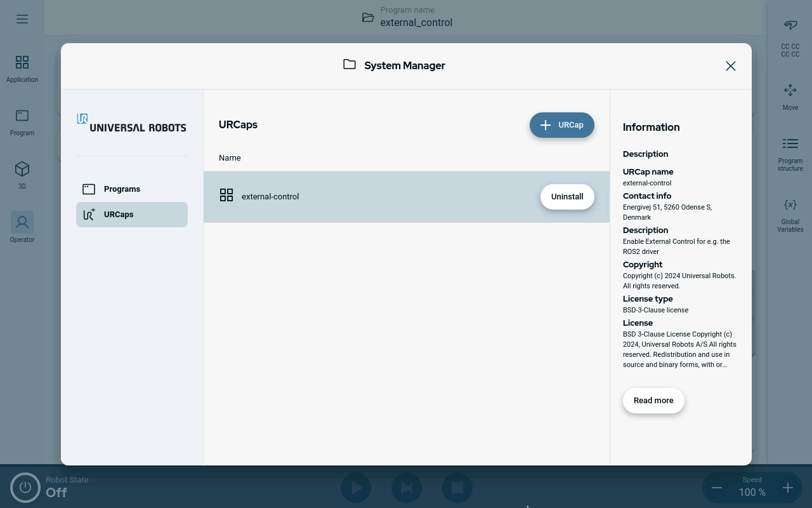Click the program folder icon beside Program name
The width and height of the screenshot is (812, 508).
pyautogui.click(x=368, y=17)
